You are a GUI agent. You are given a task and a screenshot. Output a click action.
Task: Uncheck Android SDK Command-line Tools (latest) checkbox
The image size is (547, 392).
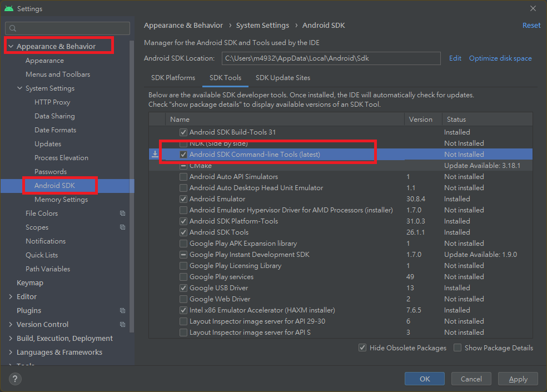tap(183, 154)
